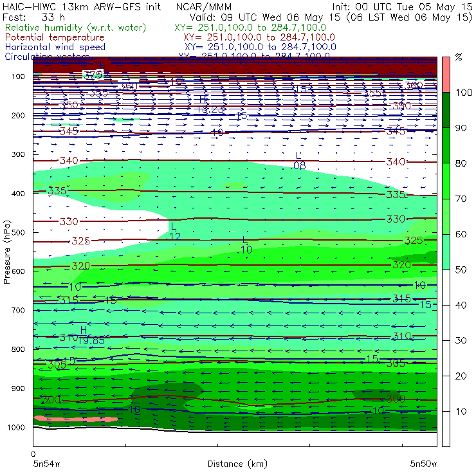476x476 pixels.
Task: Click the pink above-100% colorbar segment
Action: pos(446,75)
